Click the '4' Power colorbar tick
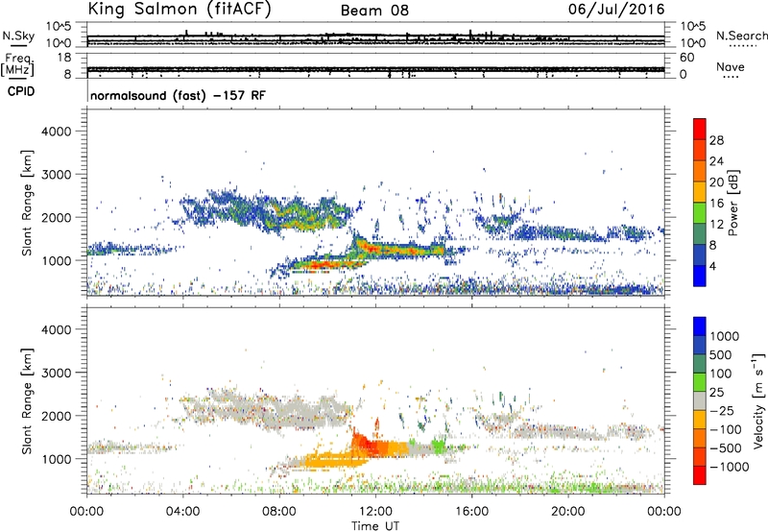 pos(713,267)
